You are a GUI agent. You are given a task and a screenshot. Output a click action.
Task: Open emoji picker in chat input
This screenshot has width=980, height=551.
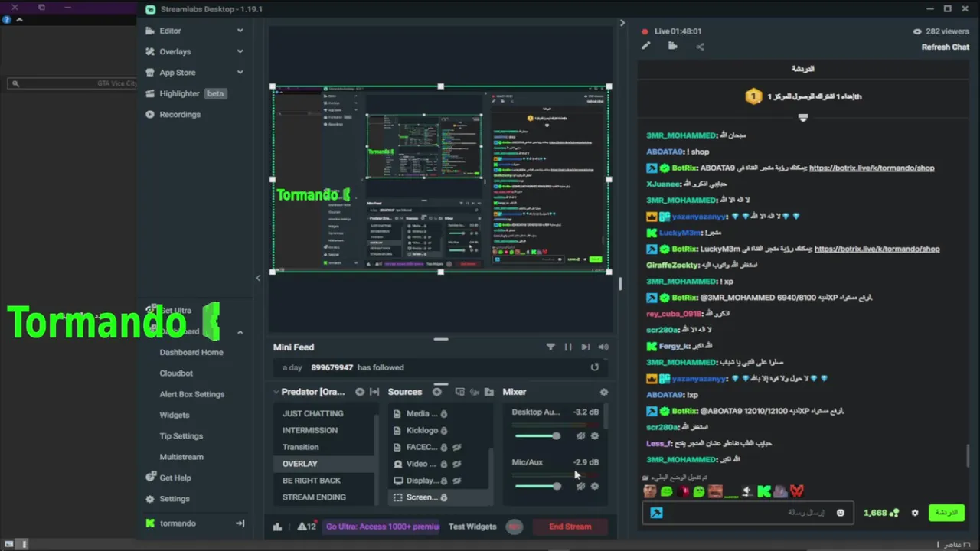coord(841,513)
